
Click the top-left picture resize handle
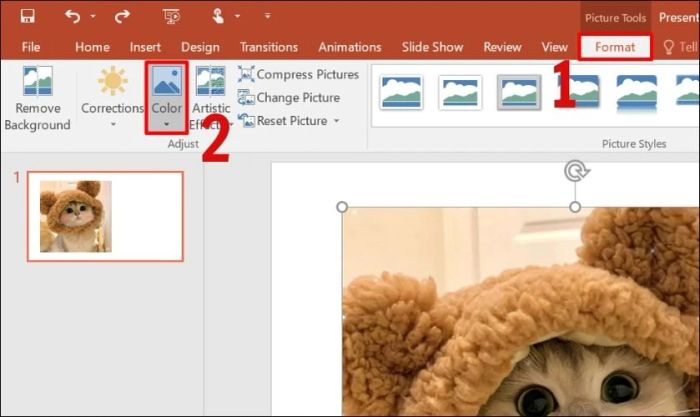(342, 207)
